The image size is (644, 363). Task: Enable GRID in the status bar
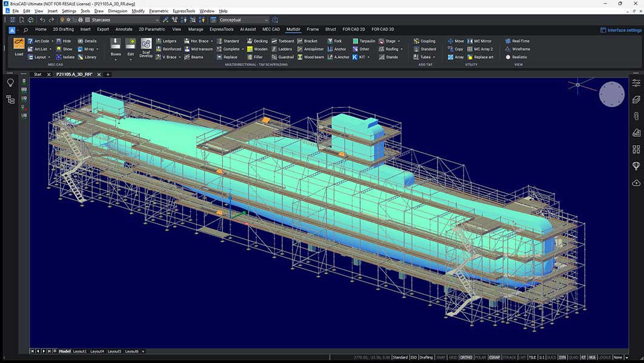[x=452, y=357]
